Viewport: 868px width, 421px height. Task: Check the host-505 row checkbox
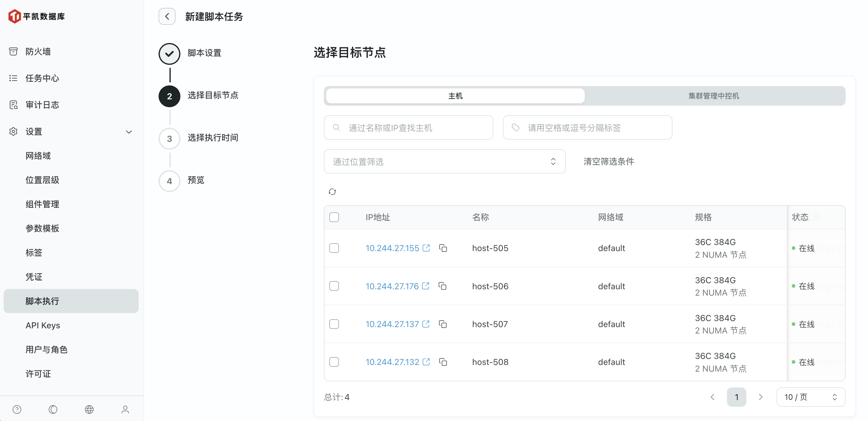pos(334,248)
